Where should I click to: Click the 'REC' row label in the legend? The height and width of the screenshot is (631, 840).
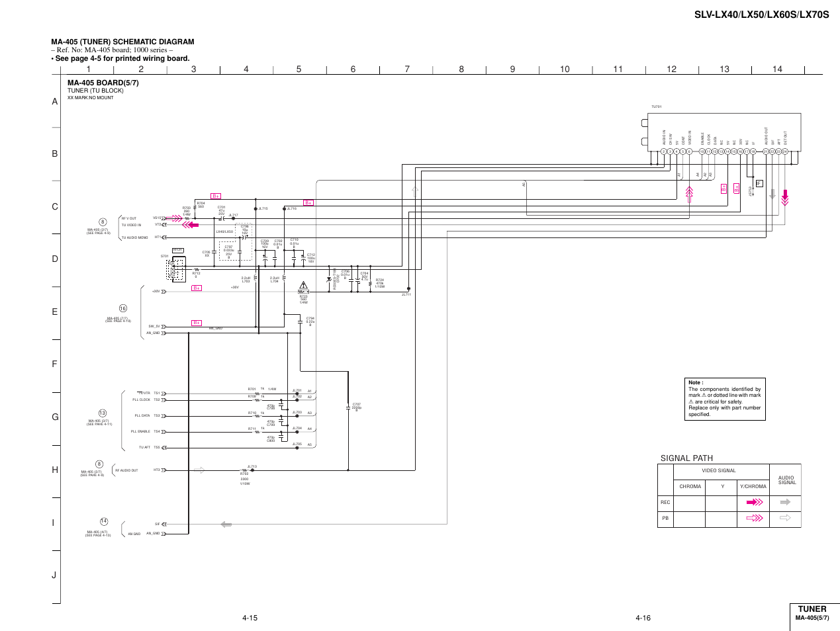(665, 502)
